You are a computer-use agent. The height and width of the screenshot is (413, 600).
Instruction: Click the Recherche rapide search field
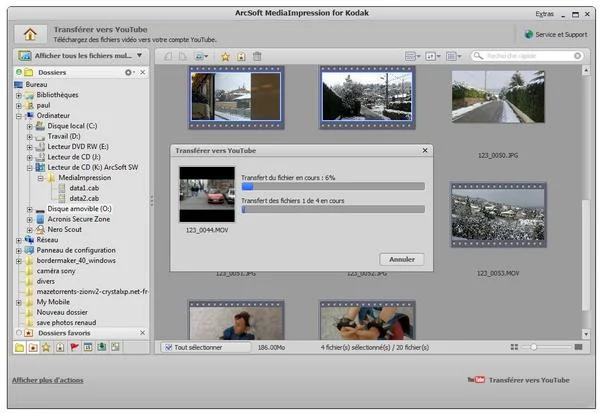click(x=529, y=56)
